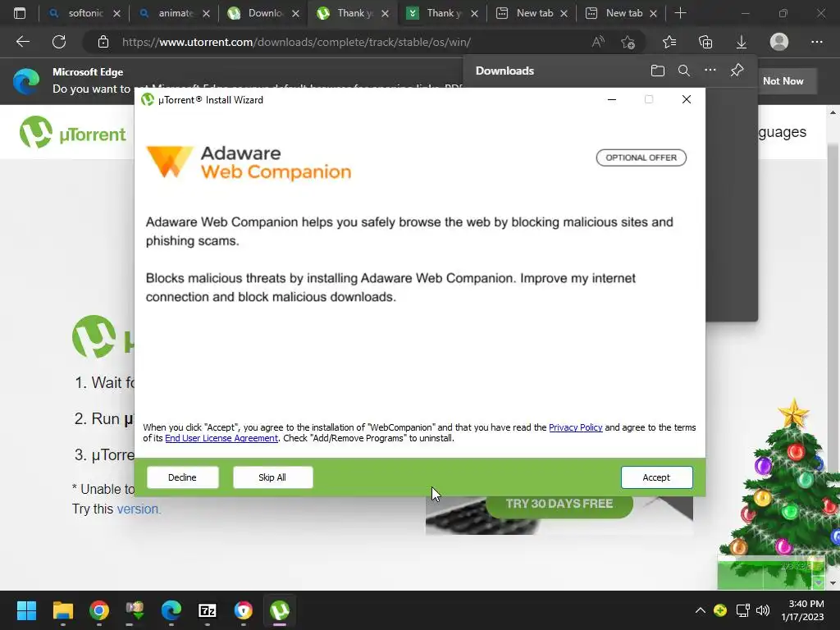Open File Explorer from taskbar

point(62,610)
